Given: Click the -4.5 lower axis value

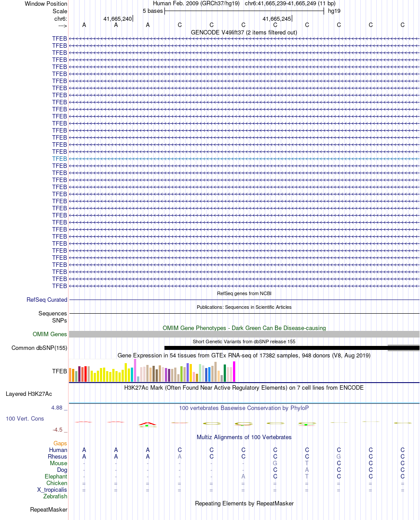Looking at the screenshot, I should (57, 430).
